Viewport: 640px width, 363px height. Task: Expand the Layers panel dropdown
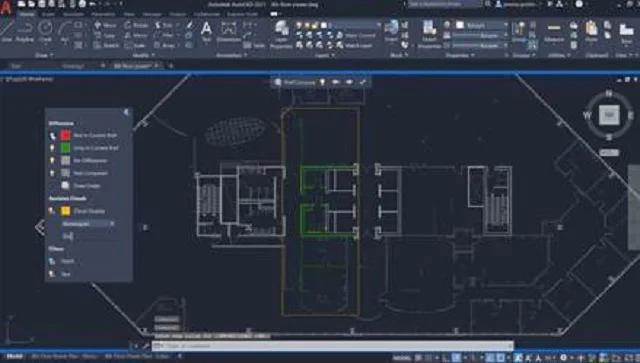coord(325,55)
